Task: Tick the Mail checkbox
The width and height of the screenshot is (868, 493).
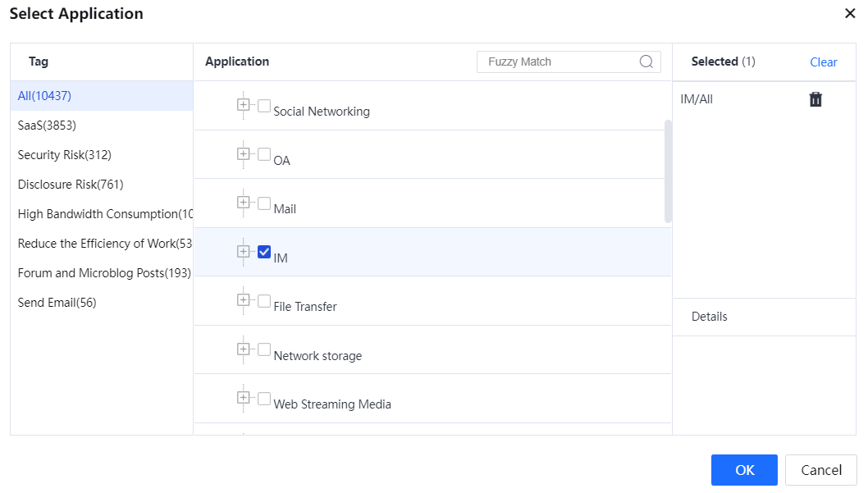Action: [x=264, y=203]
